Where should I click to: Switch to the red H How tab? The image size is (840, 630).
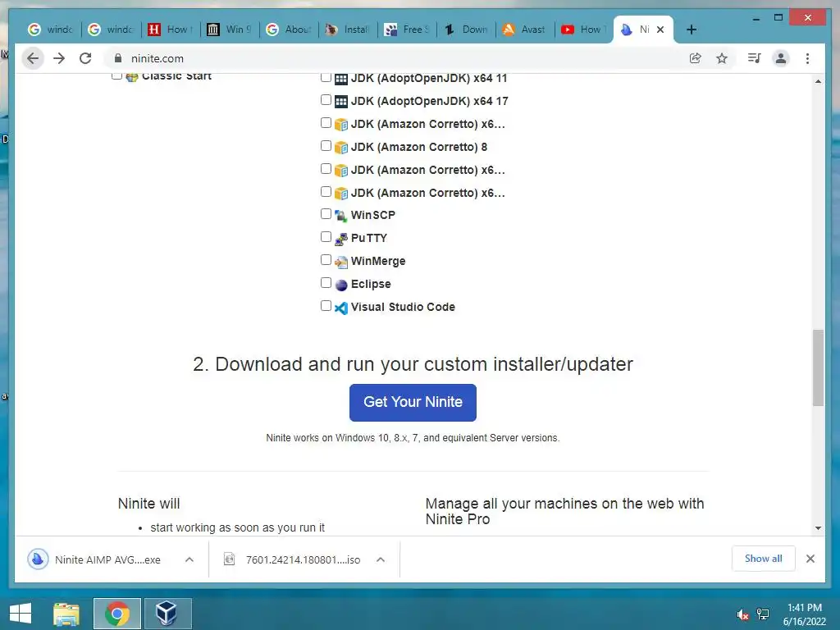[171, 30]
